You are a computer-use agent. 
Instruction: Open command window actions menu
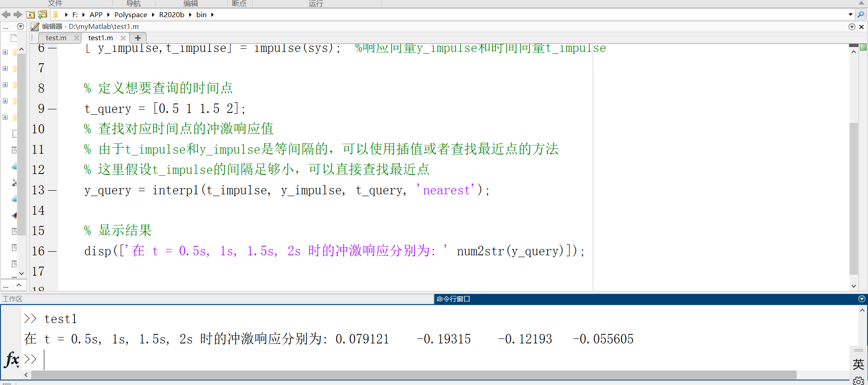862,299
